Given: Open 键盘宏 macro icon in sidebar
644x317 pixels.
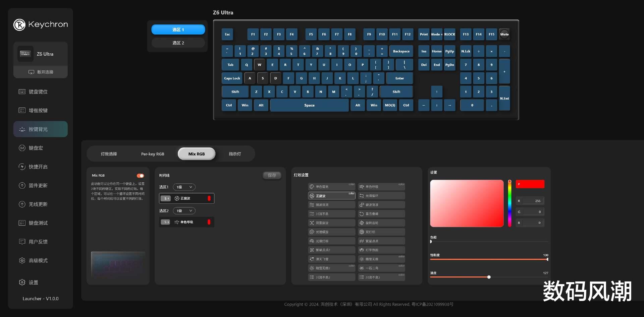Looking at the screenshot, I should point(22,148).
